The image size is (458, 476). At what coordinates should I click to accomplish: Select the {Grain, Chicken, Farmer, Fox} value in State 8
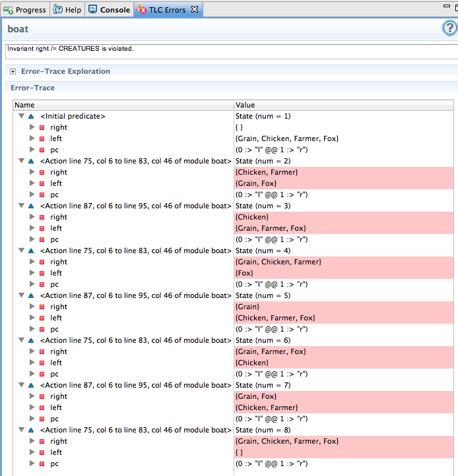pyautogui.click(x=286, y=441)
